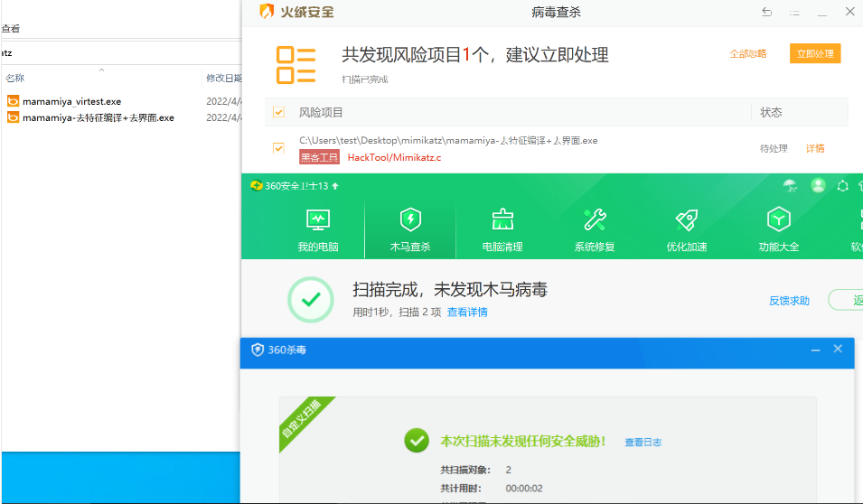Click the mamamiya-去特征编译+去界面.exe file icon
This screenshot has width=863, height=504.
click(x=14, y=117)
